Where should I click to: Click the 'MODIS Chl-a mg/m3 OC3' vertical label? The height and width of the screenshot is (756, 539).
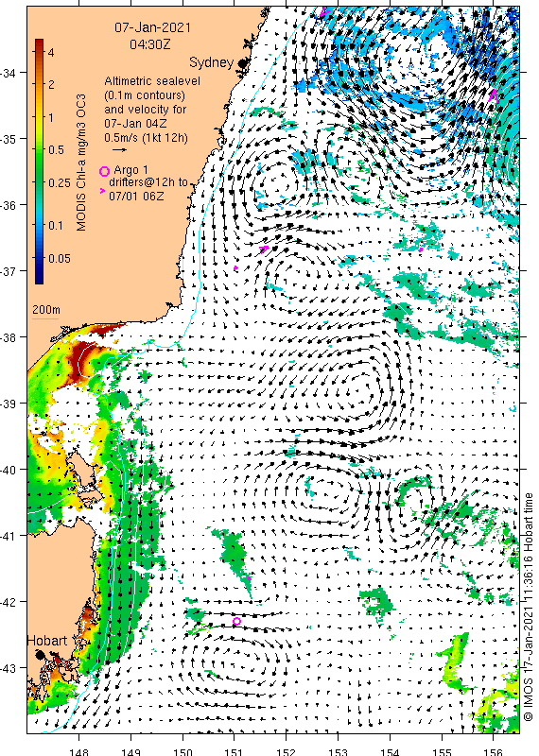[81, 163]
